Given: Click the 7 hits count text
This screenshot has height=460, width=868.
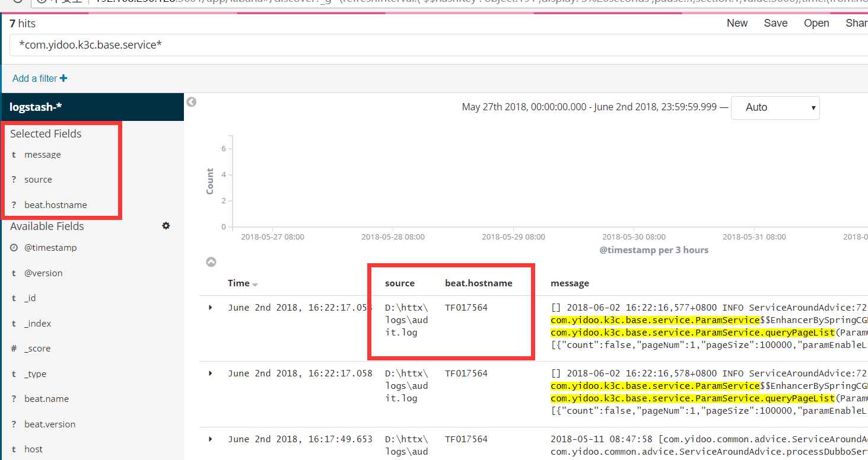Looking at the screenshot, I should pos(23,24).
